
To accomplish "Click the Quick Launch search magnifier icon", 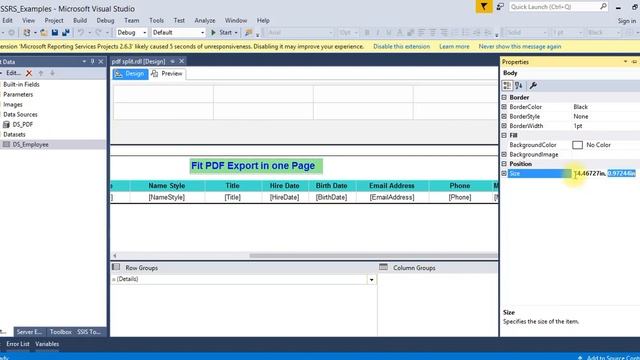I will pyautogui.click(x=603, y=7).
